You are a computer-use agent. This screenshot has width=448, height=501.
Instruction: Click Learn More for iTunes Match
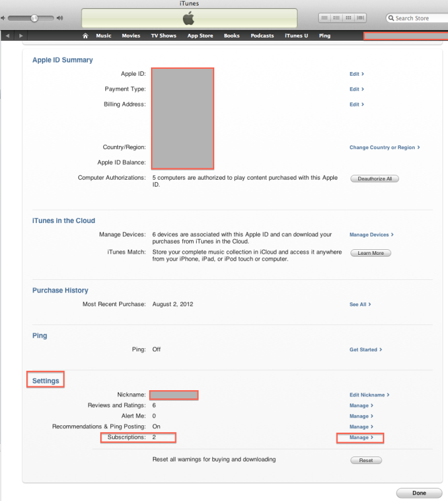click(370, 253)
